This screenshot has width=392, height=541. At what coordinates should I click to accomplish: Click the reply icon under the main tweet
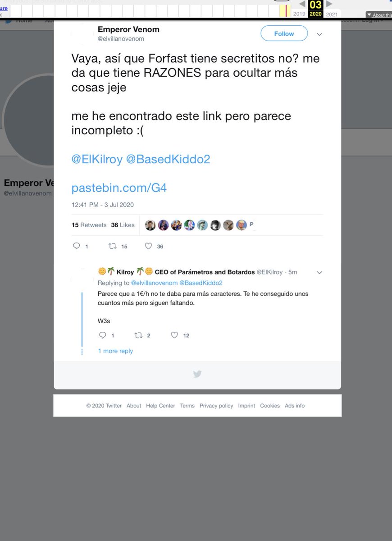(x=76, y=246)
